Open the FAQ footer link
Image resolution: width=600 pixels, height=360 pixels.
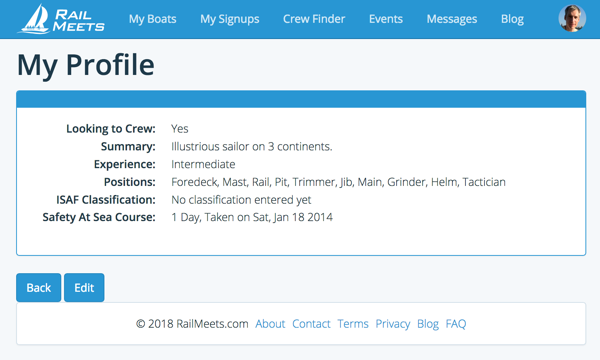456,324
